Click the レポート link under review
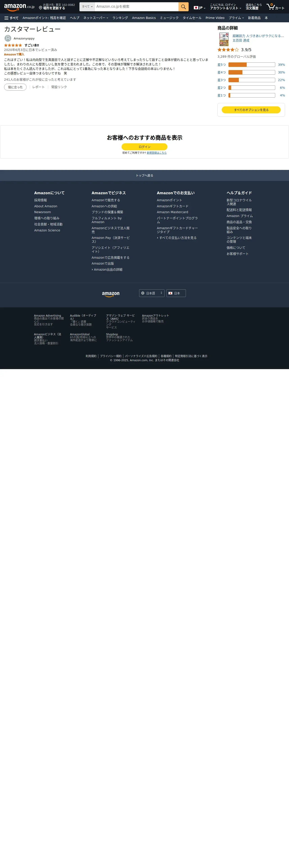Screen dimensions: 289x868 click(38, 87)
